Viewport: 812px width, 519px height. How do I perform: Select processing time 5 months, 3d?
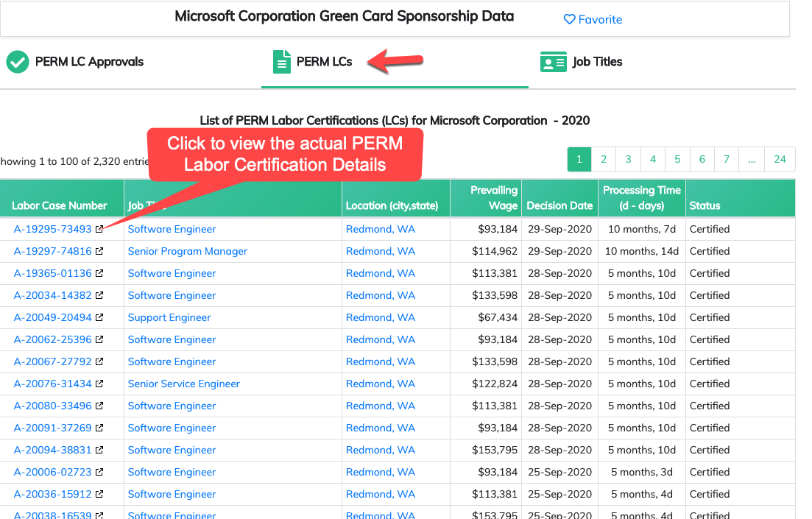click(642, 472)
